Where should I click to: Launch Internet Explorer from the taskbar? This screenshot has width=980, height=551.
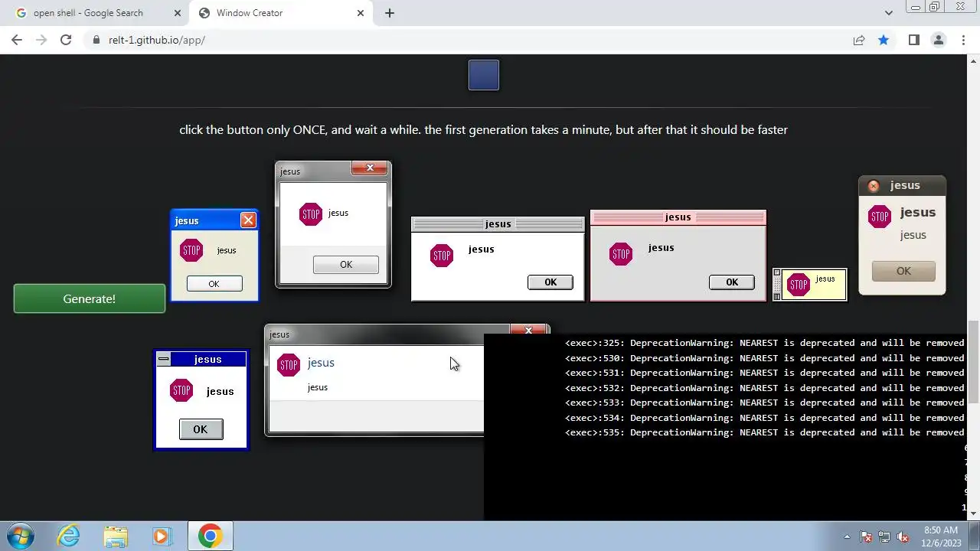click(x=68, y=536)
